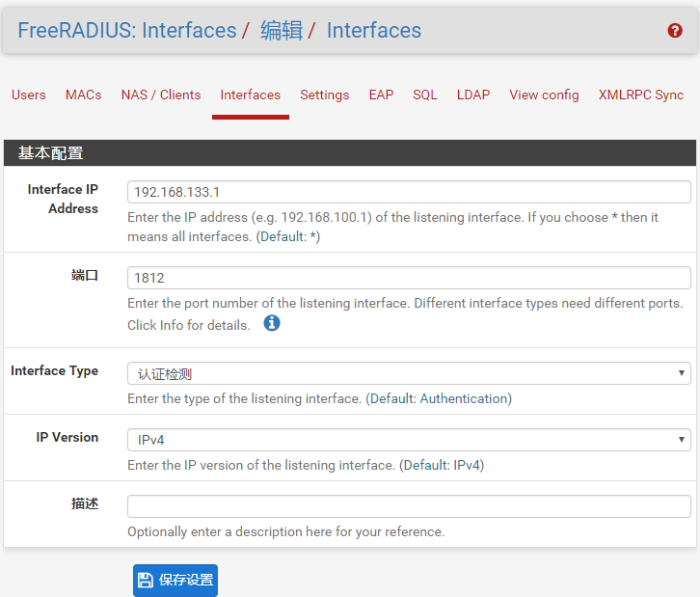This screenshot has height=597, width=700.
Task: Click the blue Info icon for port details
Action: (272, 323)
